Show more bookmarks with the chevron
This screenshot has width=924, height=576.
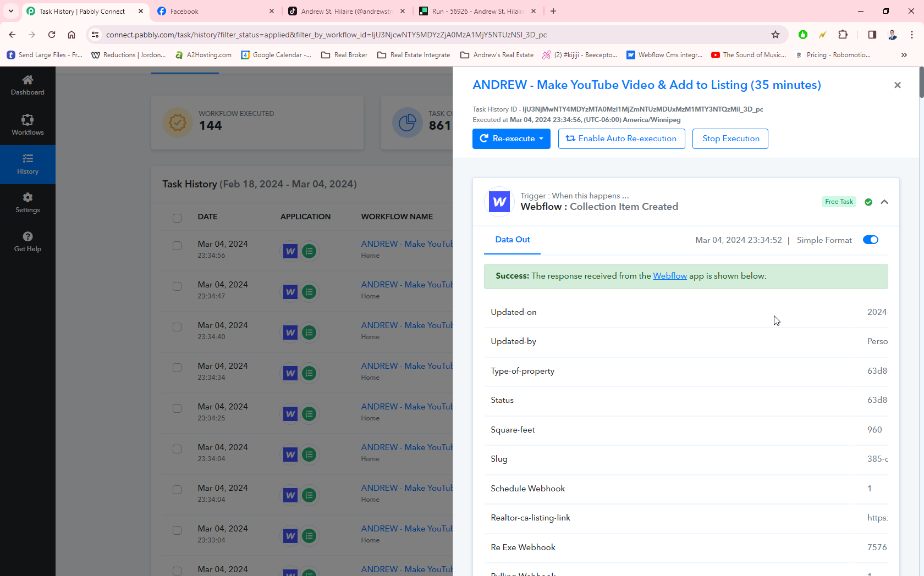(904, 55)
